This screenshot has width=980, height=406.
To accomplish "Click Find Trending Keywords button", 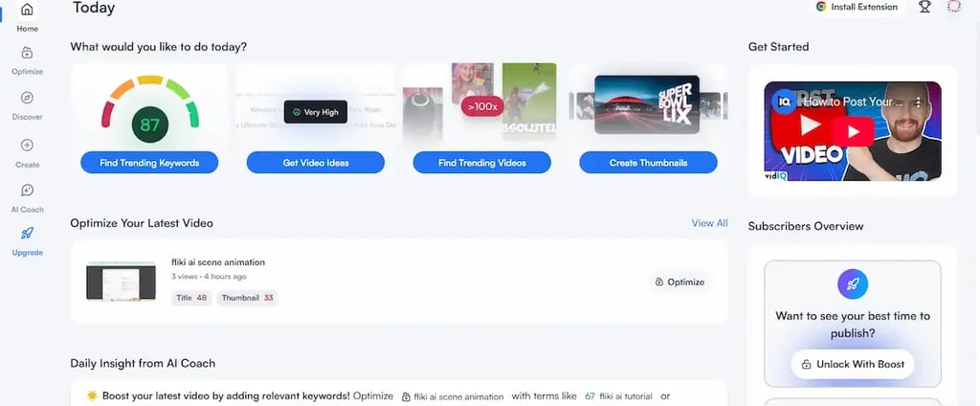I will point(149,163).
